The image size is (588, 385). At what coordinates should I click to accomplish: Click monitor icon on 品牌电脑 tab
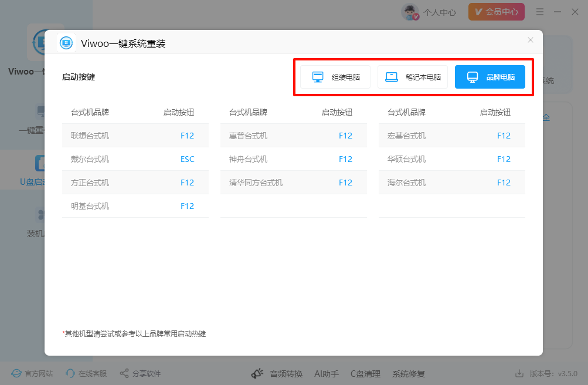click(x=473, y=77)
